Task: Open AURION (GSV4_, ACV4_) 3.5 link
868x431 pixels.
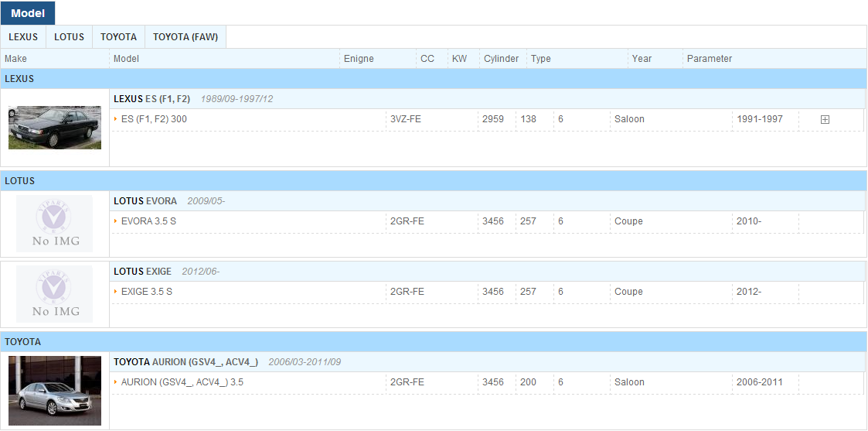Action: click(182, 382)
